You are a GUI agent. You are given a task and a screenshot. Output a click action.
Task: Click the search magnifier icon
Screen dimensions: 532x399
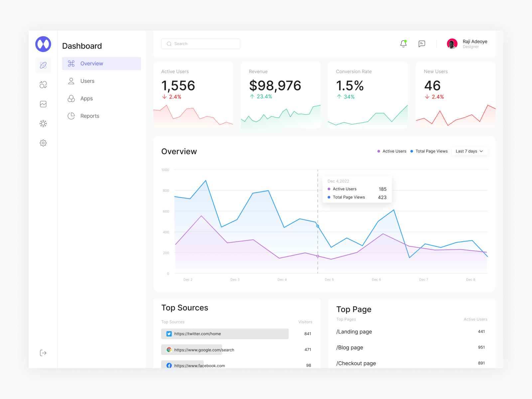click(169, 44)
